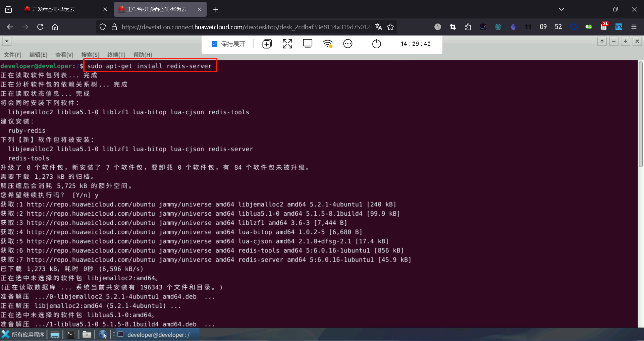
Task: Bookmark this page with the star icon
Action: click(x=390, y=27)
